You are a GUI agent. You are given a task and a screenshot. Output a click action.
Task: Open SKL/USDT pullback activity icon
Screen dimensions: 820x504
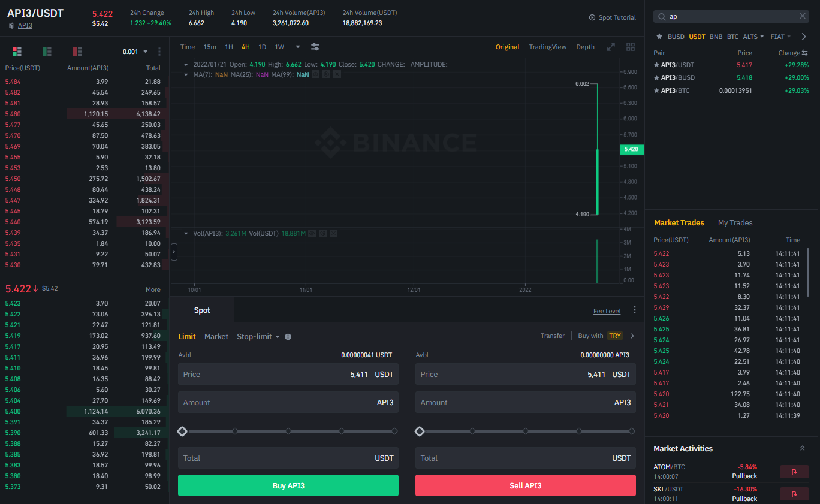point(794,494)
